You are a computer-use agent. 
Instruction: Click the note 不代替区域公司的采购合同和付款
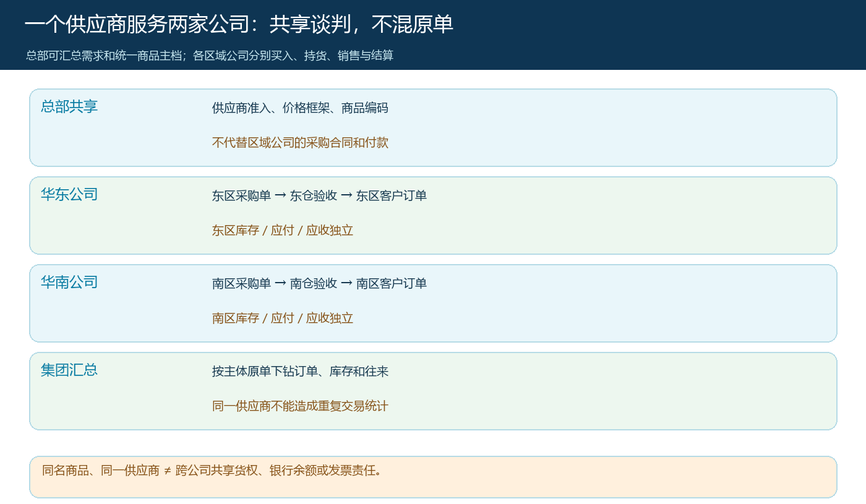point(300,142)
